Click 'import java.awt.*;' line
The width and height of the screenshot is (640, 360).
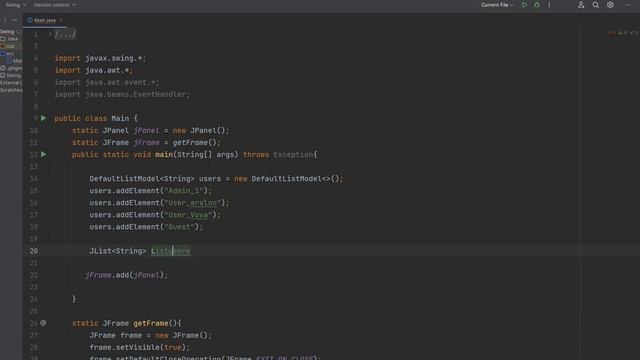93,70
